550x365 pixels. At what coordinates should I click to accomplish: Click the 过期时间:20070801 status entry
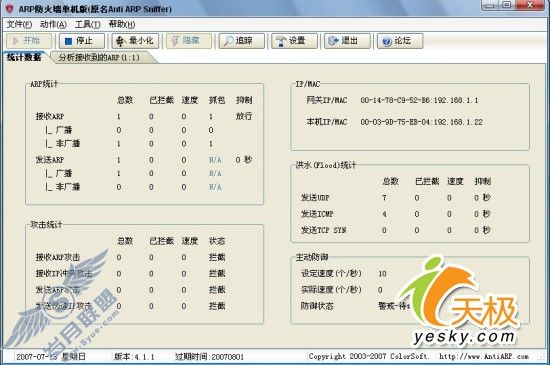pyautogui.click(x=209, y=357)
